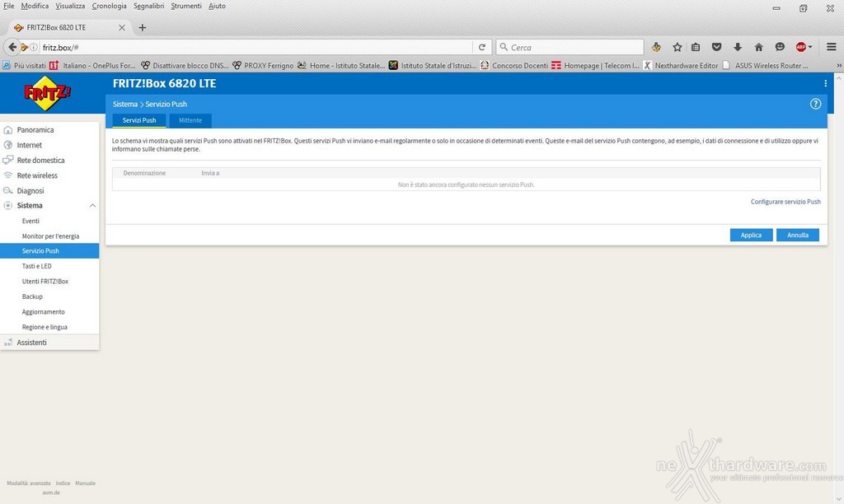The height and width of the screenshot is (504, 844).
Task: Open the Adblock Plus dropdown arrow
Action: point(809,47)
